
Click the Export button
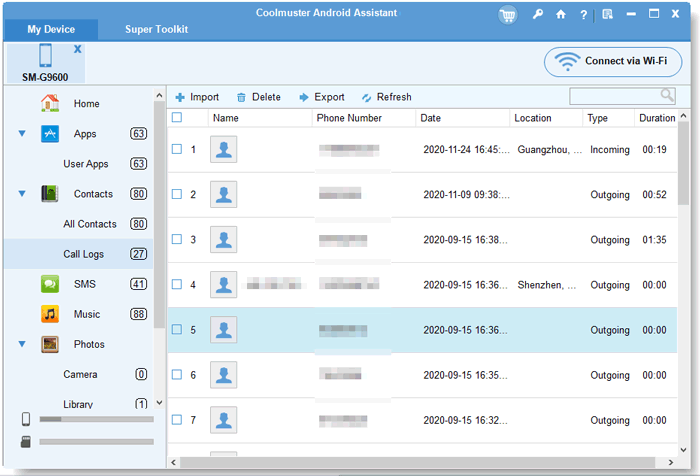click(x=322, y=97)
